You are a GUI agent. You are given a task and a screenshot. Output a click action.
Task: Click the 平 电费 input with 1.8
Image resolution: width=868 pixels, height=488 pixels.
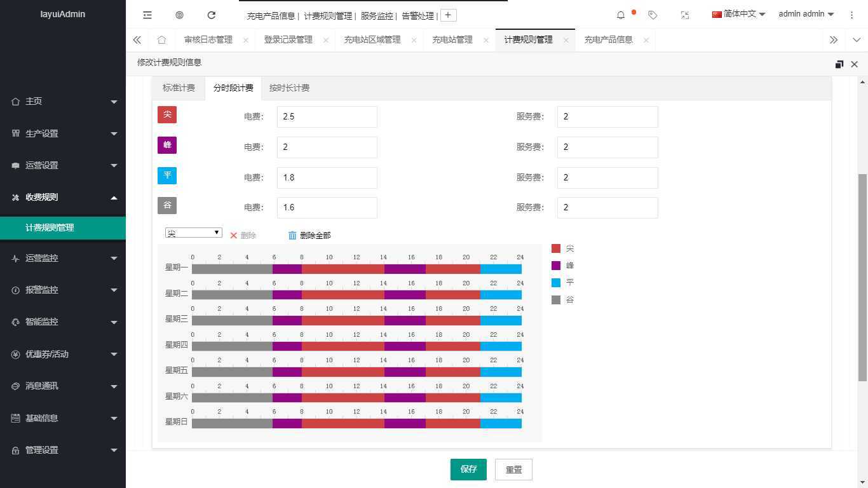pyautogui.click(x=327, y=178)
